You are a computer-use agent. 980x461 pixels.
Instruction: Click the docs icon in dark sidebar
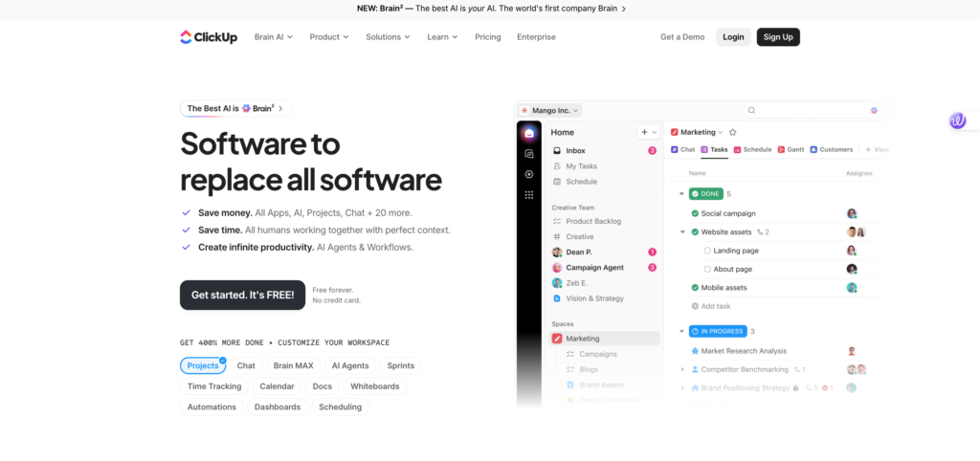[x=529, y=154]
